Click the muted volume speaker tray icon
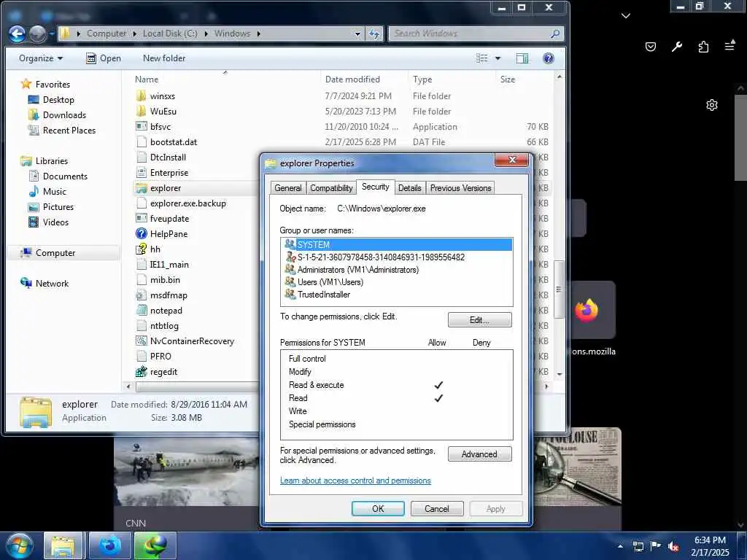Screen dimensions: 747x560 click(673, 546)
